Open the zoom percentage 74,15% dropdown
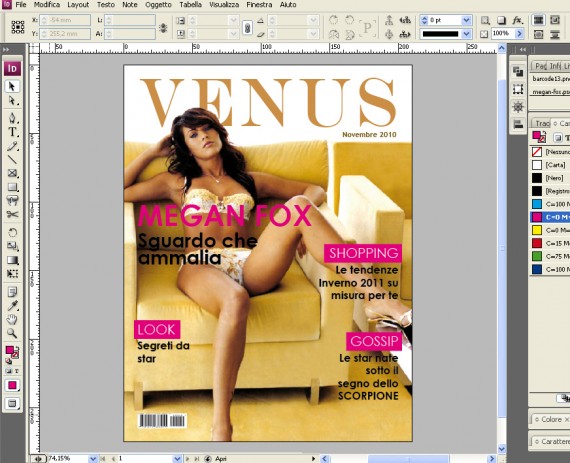The image size is (570, 463). 93,459
